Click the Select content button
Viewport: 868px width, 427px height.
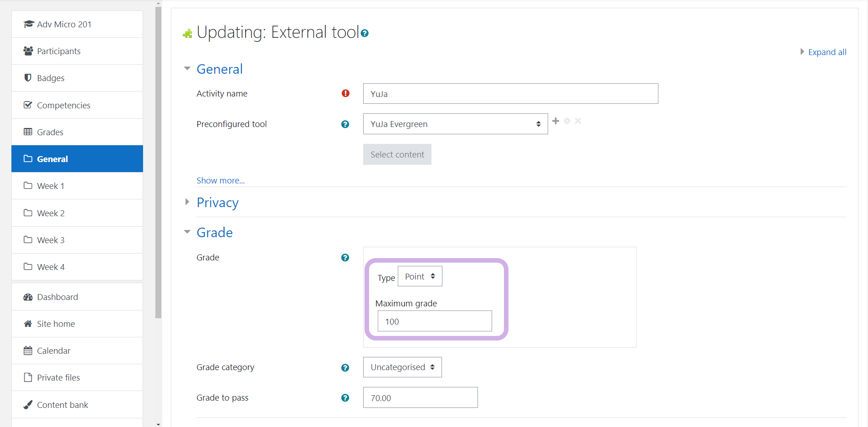tap(397, 155)
